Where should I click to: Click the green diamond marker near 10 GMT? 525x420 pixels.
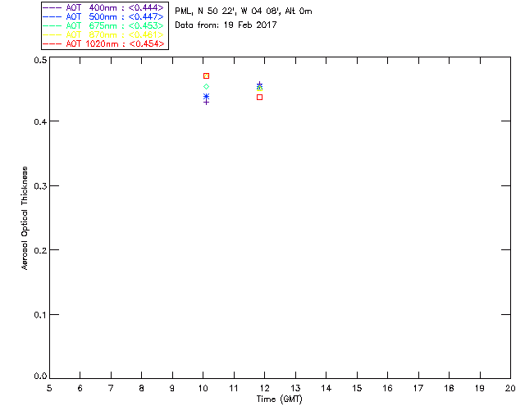click(x=206, y=87)
